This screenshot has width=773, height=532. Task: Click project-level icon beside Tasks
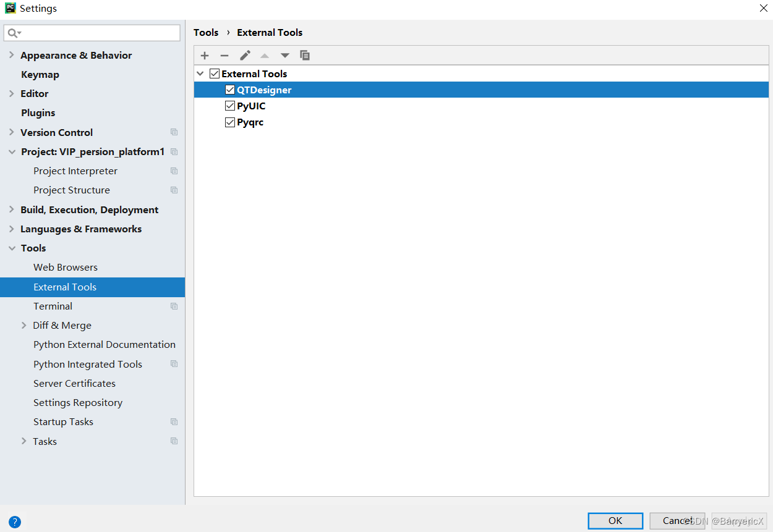(174, 441)
